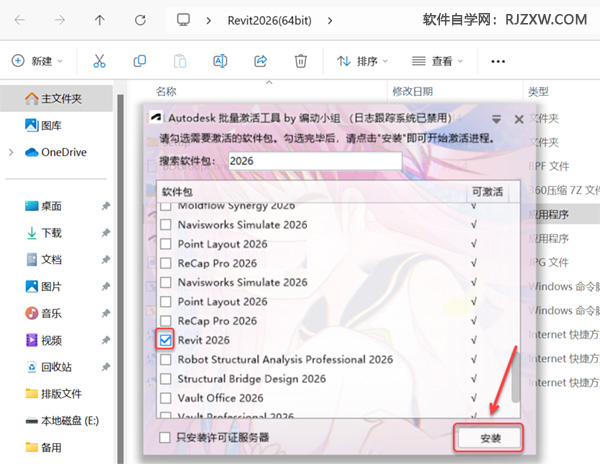Expand the breadcrumb chevron before Revit2026(64bit)
This screenshot has height=464, width=600.
click(209, 20)
